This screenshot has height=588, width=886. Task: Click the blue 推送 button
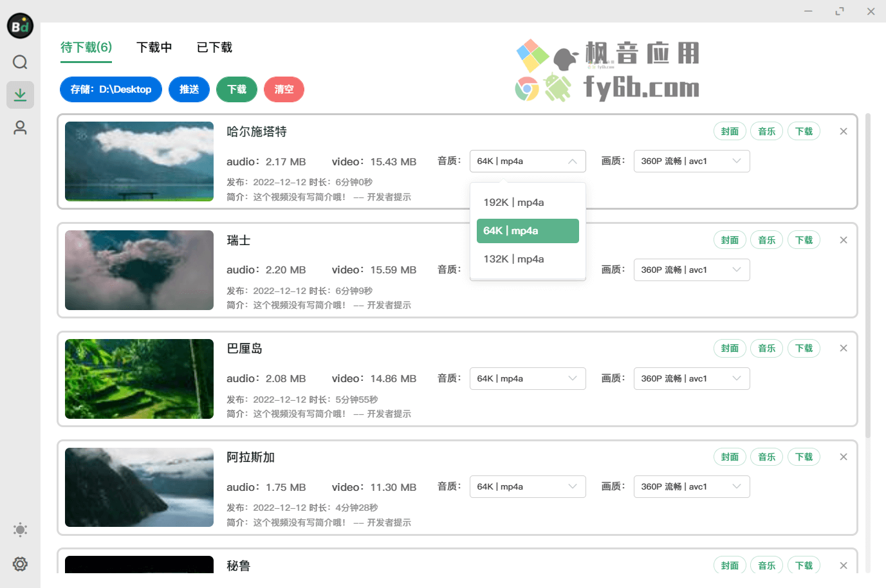tap(189, 89)
